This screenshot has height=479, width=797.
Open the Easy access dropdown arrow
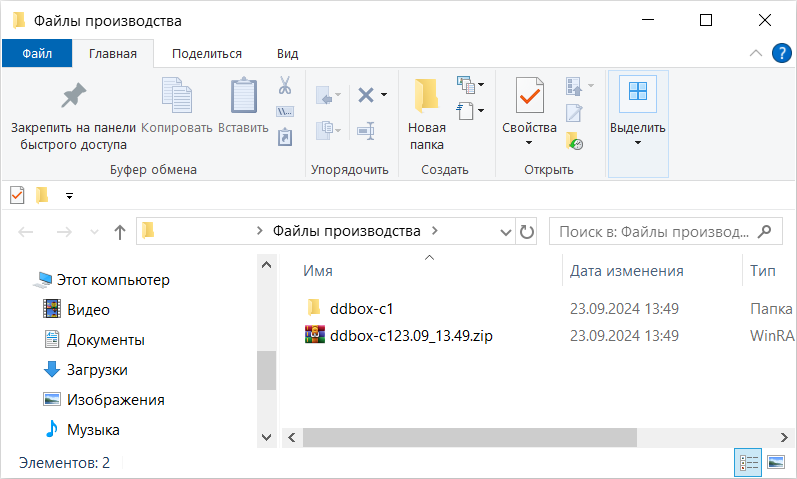(481, 111)
